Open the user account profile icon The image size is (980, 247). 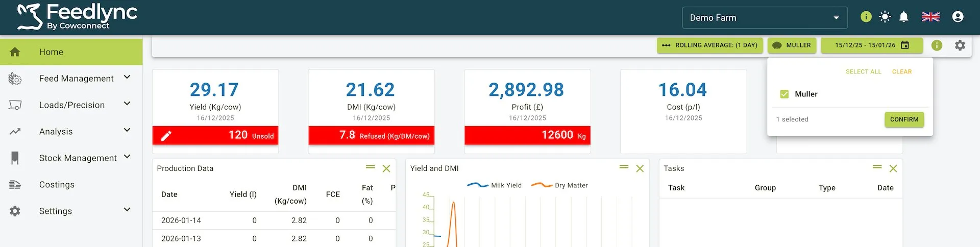point(958,17)
